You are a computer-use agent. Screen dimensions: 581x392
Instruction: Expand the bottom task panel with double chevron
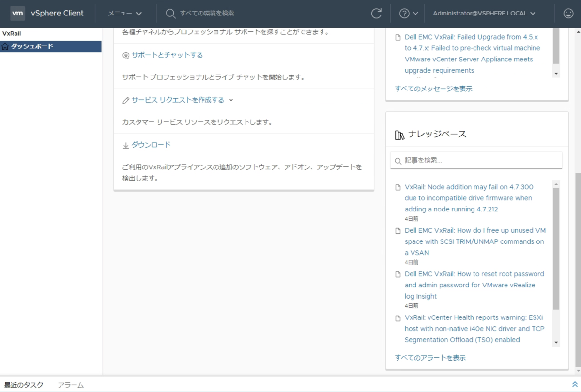(x=575, y=384)
